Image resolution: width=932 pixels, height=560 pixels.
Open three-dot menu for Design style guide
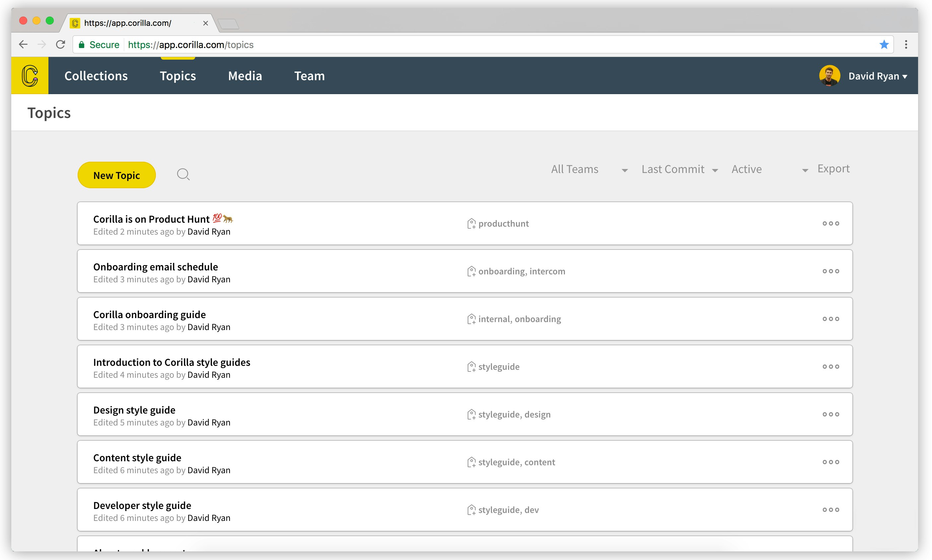(x=831, y=414)
